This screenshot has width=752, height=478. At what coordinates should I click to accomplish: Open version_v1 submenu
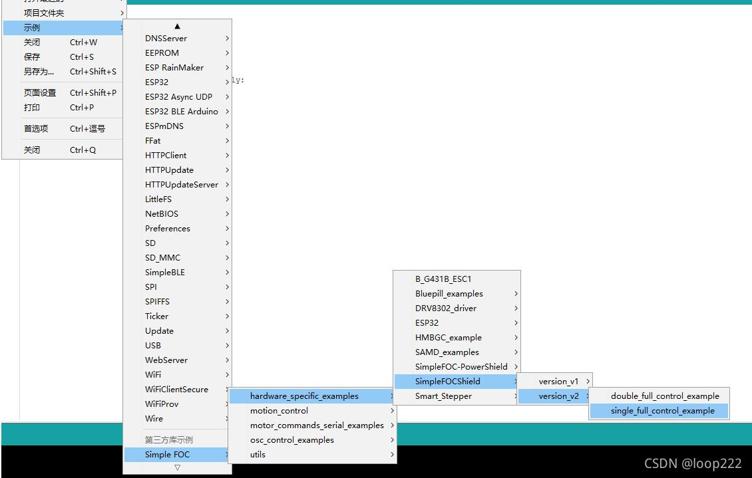[x=555, y=382]
